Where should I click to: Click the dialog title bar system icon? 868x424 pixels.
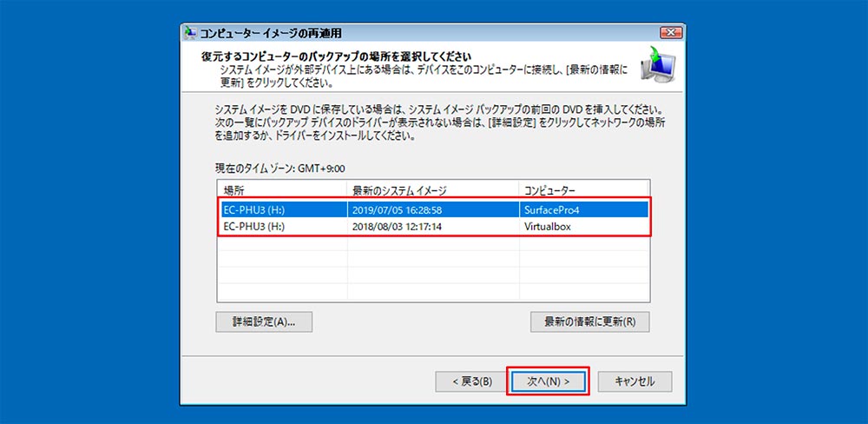tap(190, 33)
